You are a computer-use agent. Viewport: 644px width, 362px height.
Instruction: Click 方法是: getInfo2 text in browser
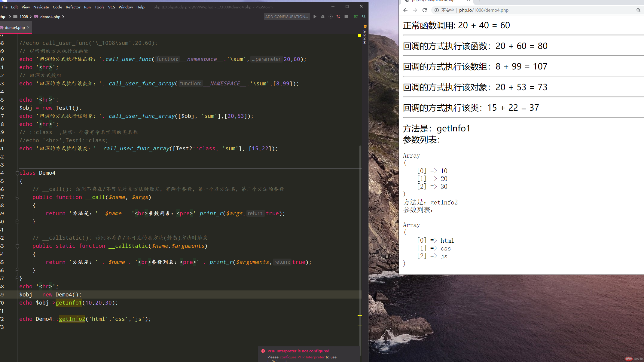430,202
